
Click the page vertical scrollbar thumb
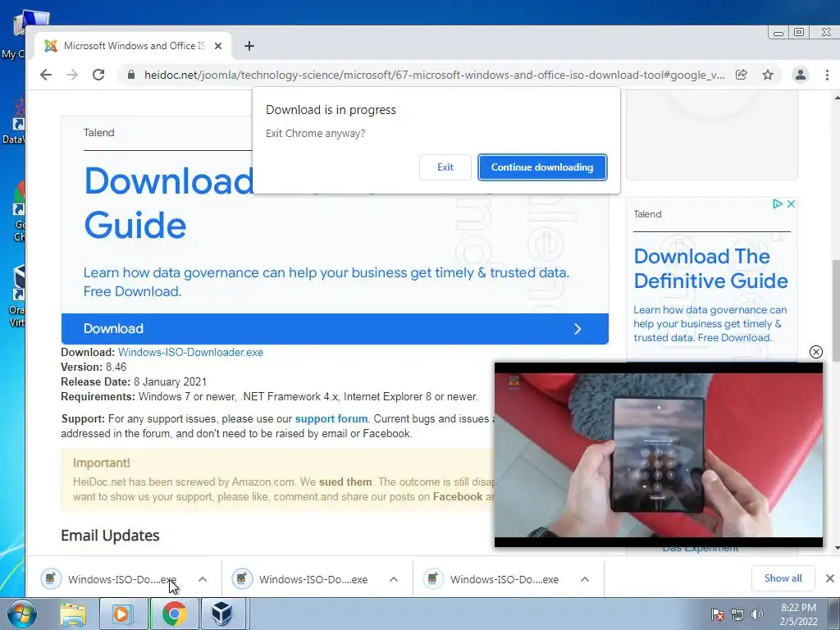pos(836,311)
